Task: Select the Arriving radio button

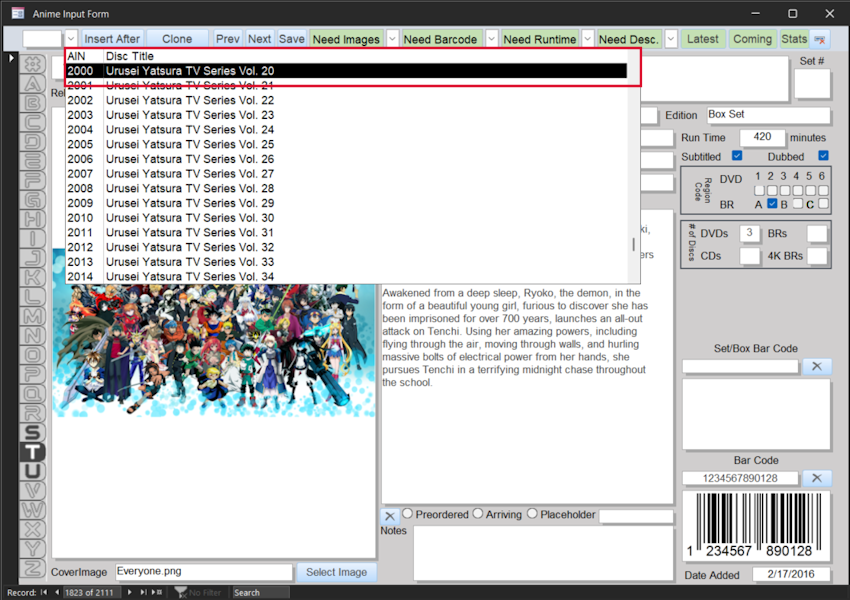Action: click(x=478, y=513)
